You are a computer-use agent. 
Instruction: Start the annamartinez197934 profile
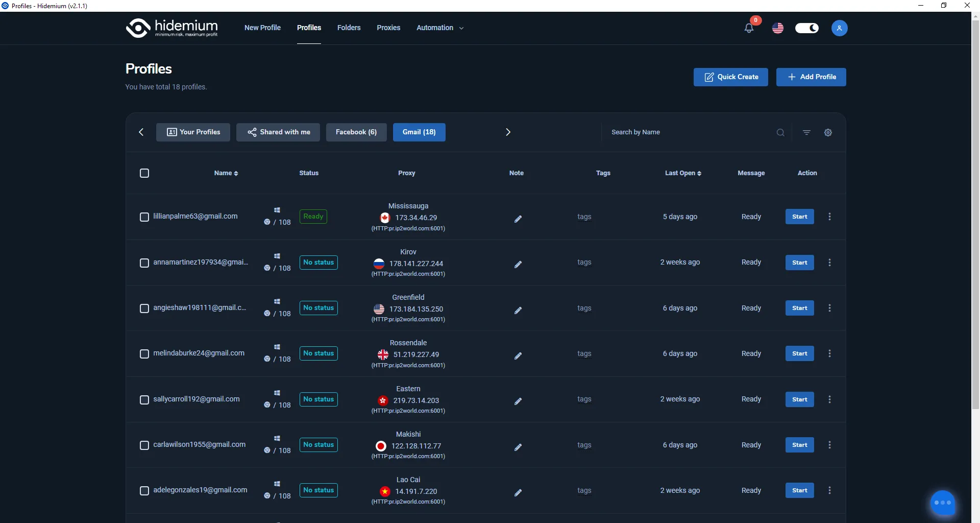tap(799, 263)
